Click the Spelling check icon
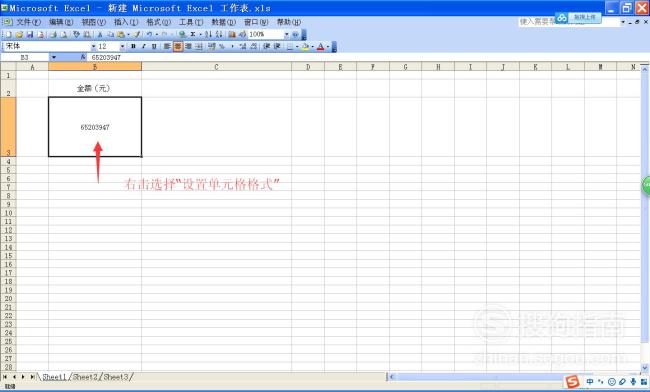The image size is (650, 392). click(x=76, y=34)
